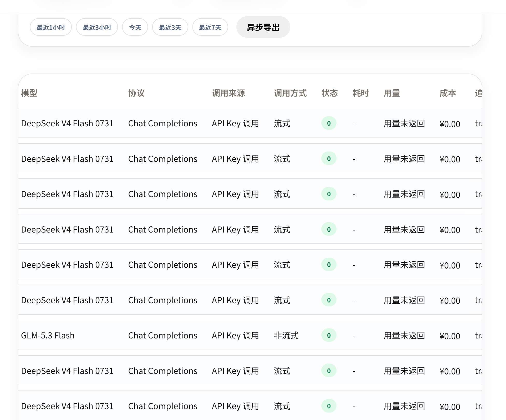Start the 异步导出 export
The image size is (506, 420).
click(x=263, y=27)
